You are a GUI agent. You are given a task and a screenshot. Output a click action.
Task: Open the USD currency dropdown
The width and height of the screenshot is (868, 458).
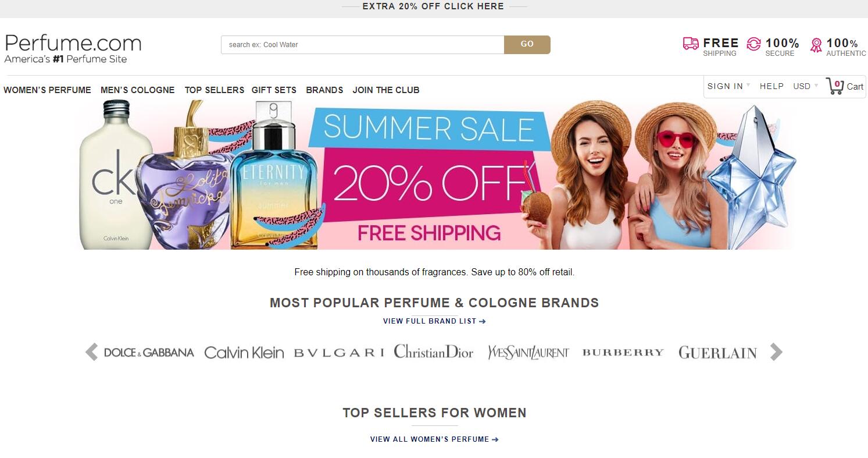tap(805, 86)
